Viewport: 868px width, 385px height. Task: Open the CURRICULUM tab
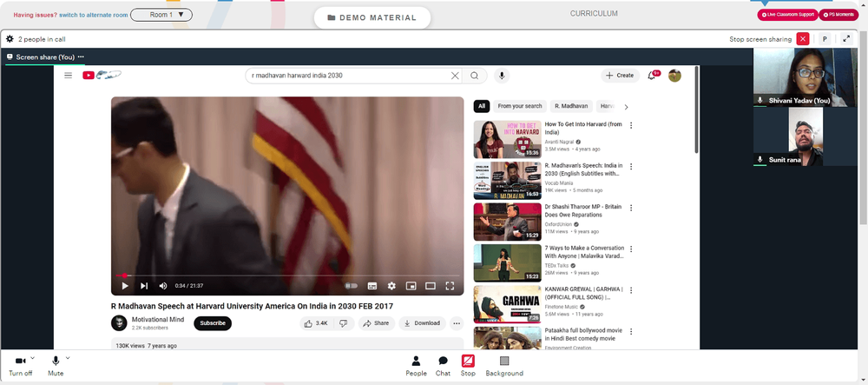[x=594, y=13]
